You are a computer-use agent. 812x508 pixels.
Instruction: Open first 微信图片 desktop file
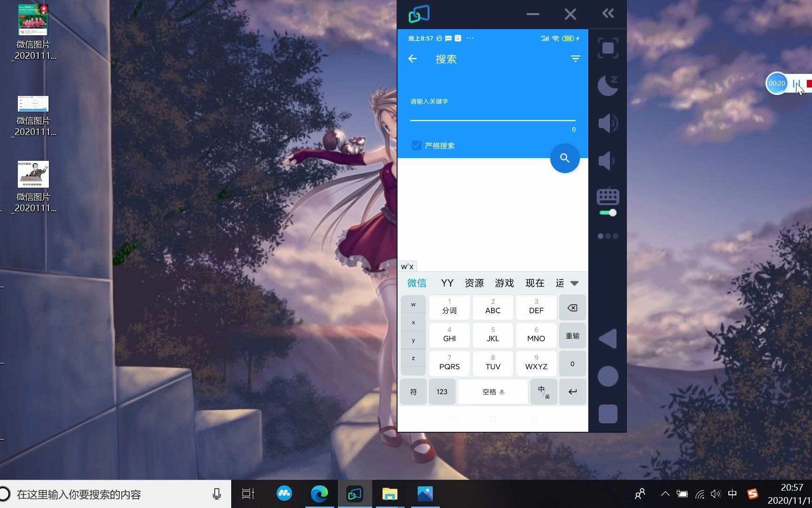33,32
